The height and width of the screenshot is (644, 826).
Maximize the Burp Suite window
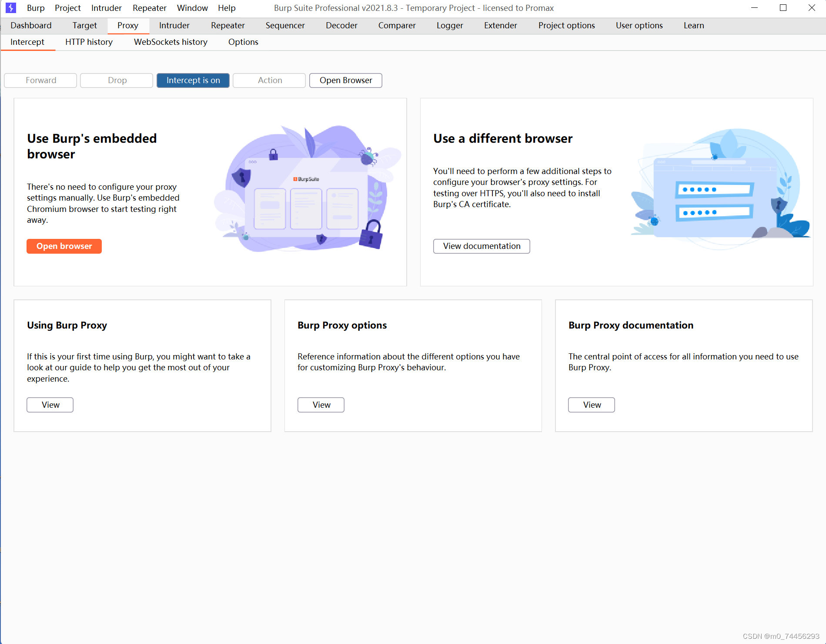coord(783,8)
